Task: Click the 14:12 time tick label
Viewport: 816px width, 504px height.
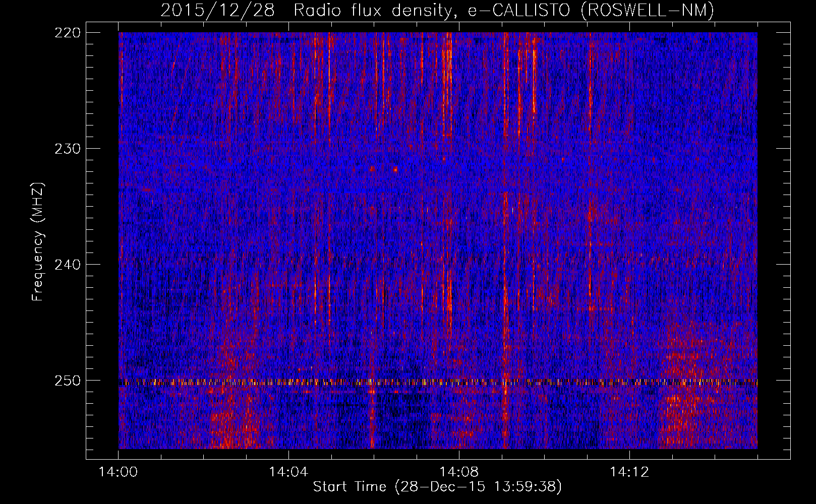Action: click(x=629, y=472)
